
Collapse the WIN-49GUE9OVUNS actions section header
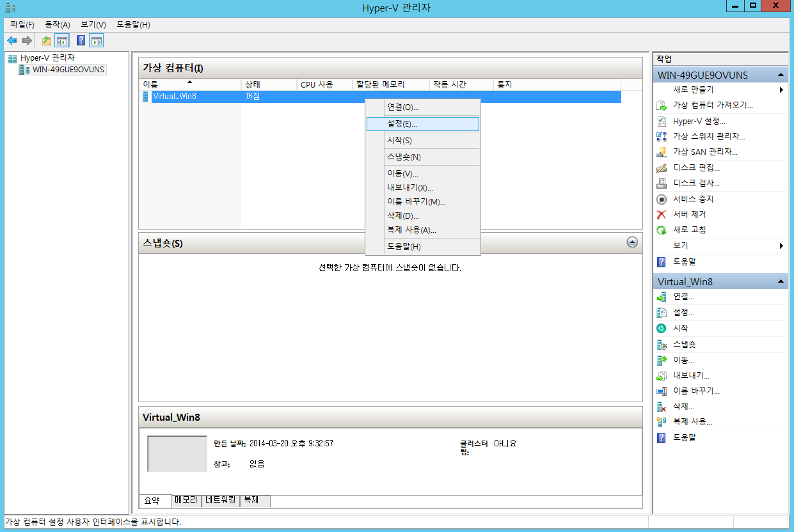click(x=720, y=75)
